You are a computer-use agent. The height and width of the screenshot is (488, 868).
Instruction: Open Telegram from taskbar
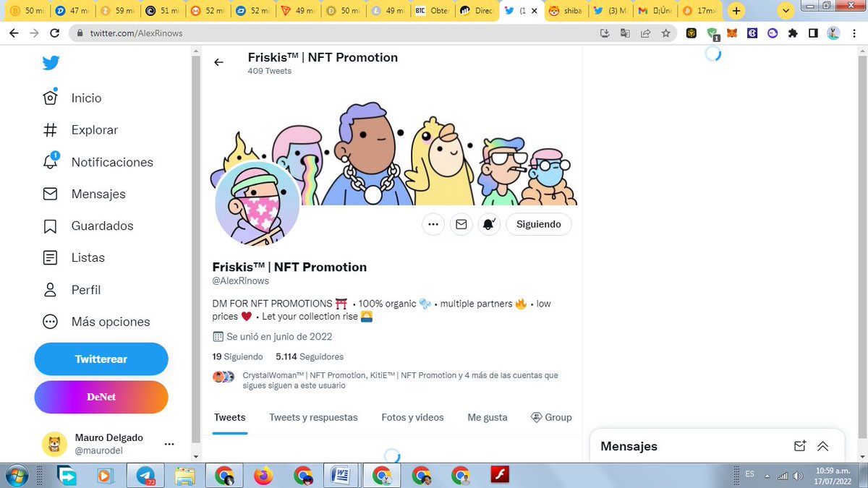[147, 476]
